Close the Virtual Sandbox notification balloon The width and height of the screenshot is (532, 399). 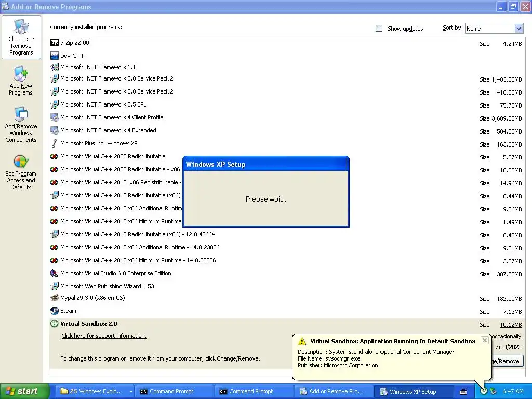[x=485, y=340]
